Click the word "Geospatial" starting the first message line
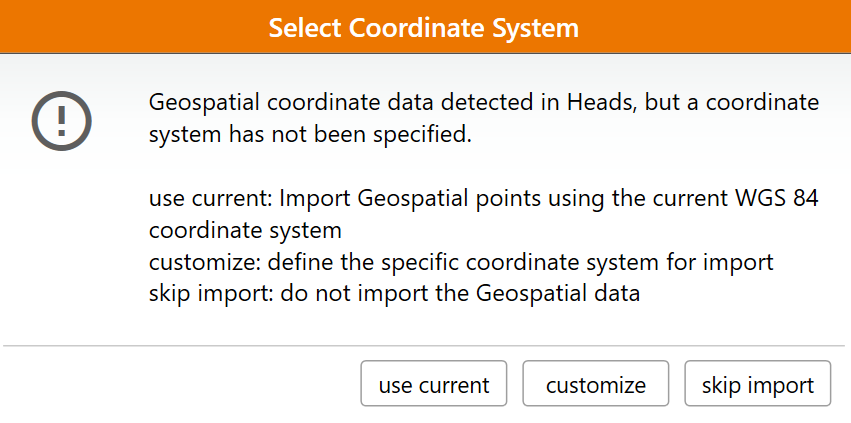 pyautogui.click(x=199, y=102)
